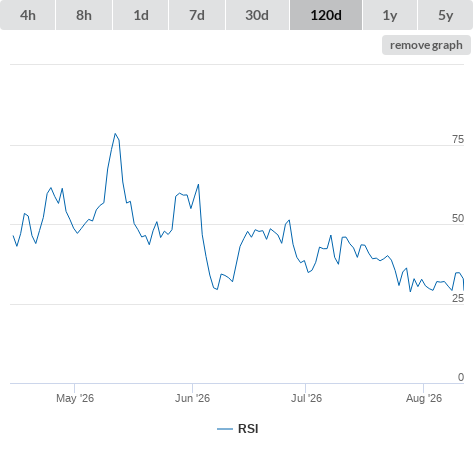Select the 4h time range tab
This screenshot has width=474, height=455.
(x=28, y=15)
